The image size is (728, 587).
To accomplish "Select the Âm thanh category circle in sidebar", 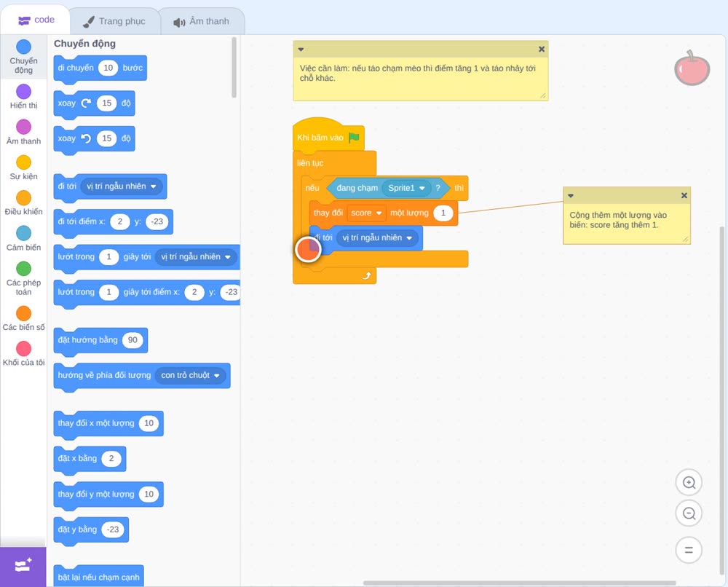I will [x=24, y=127].
